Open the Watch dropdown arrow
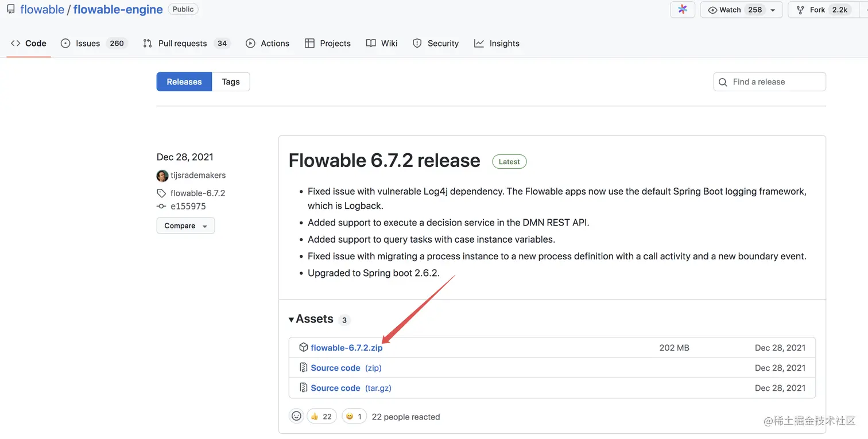 point(772,10)
